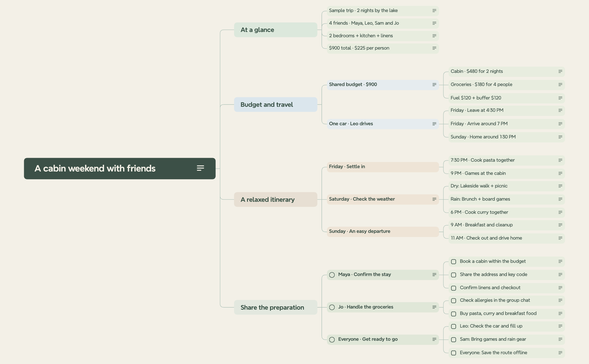Toggle circle on Jo Handle the groceries
The width and height of the screenshot is (589, 364).
tap(332, 307)
